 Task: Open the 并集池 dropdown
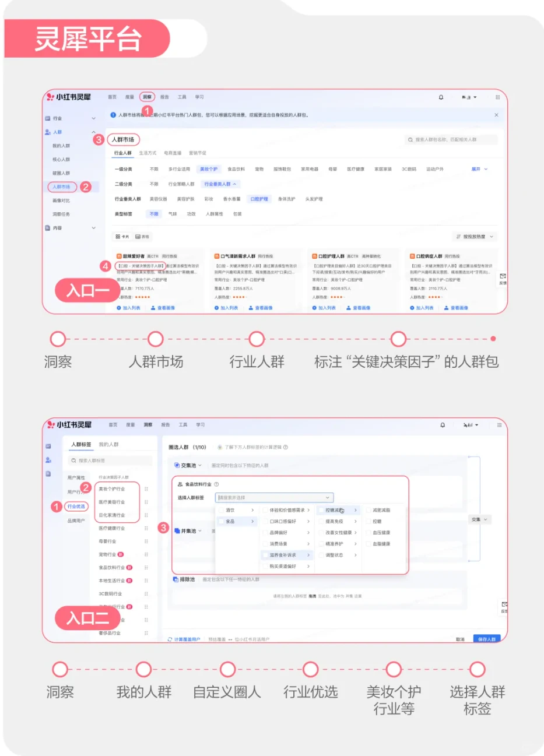(188, 531)
